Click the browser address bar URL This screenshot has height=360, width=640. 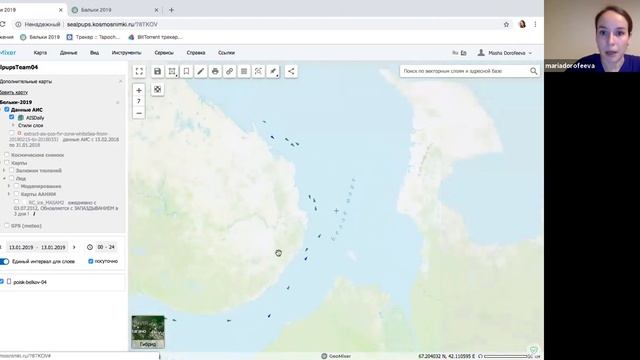[x=112, y=24]
